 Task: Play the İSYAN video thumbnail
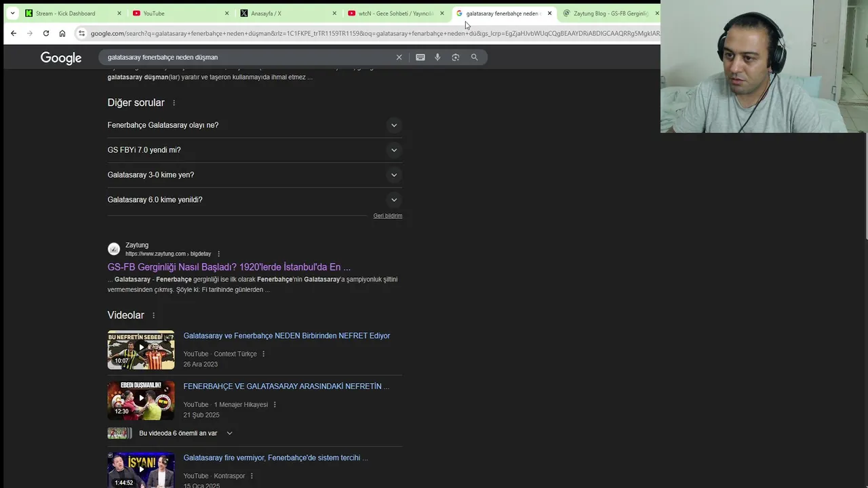(x=141, y=470)
